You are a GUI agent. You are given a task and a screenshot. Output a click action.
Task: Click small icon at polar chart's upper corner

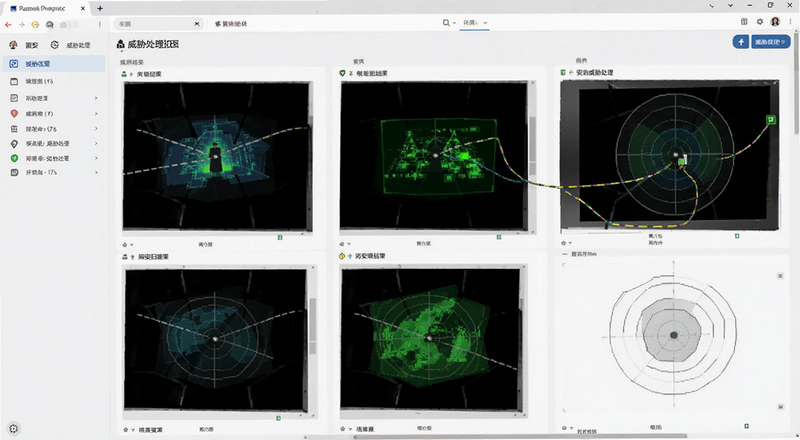tap(780, 276)
